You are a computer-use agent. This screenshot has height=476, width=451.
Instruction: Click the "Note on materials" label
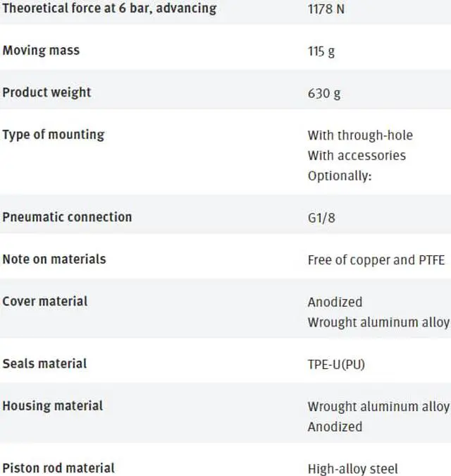(54, 260)
